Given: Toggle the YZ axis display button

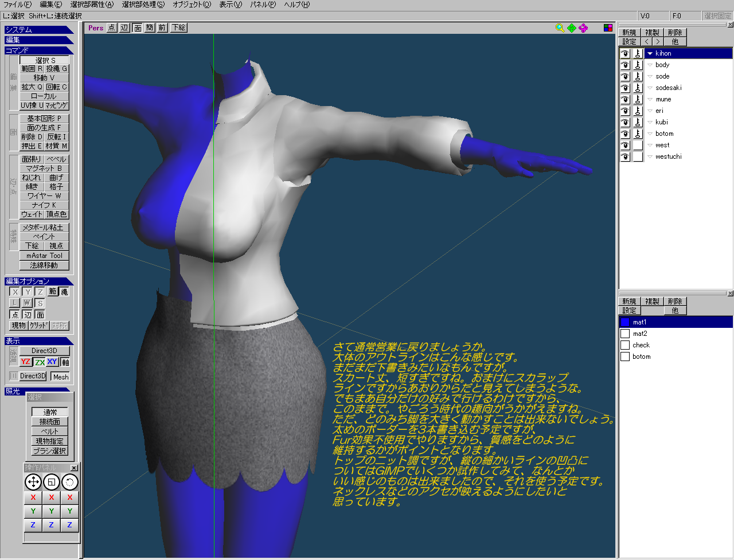Looking at the screenshot, I should pos(25,362).
